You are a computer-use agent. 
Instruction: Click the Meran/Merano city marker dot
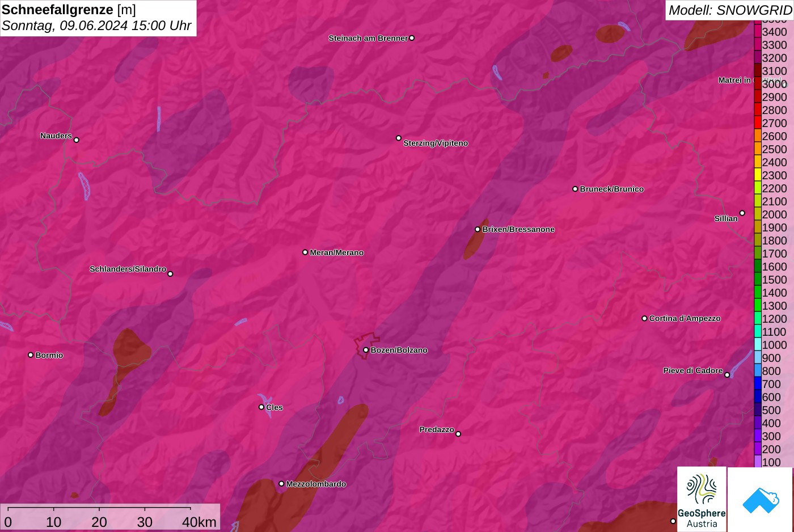[x=305, y=252]
